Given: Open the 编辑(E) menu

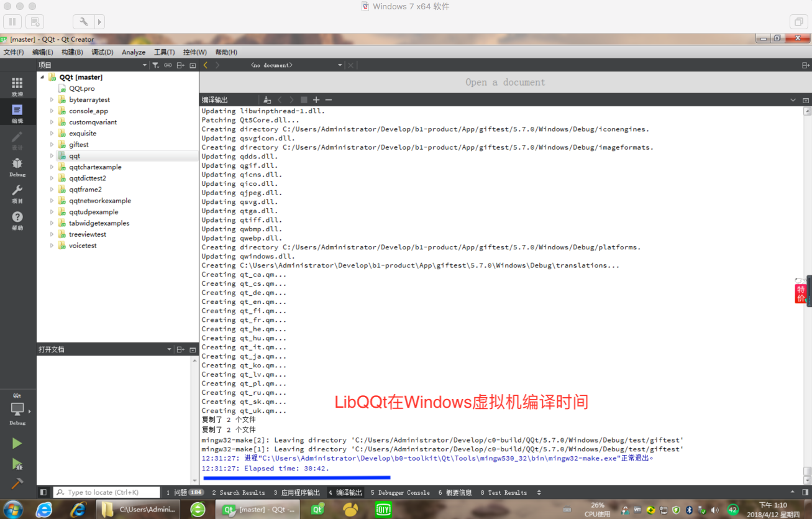Looking at the screenshot, I should pos(43,52).
